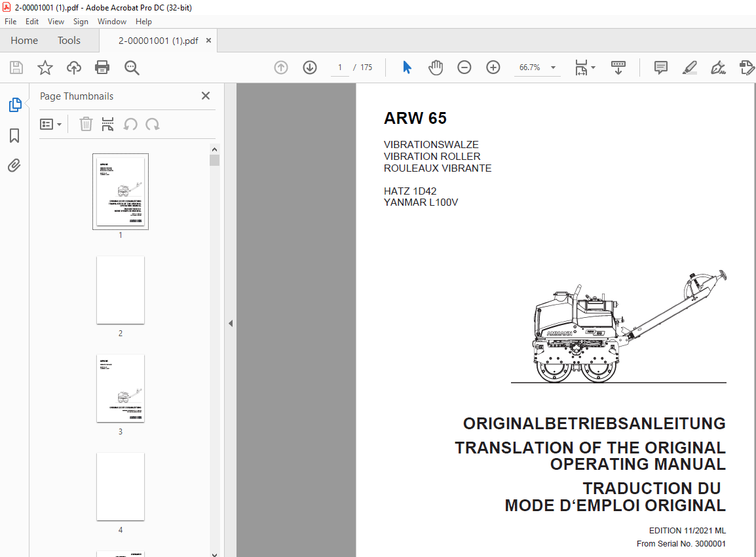The width and height of the screenshot is (756, 557).
Task: Click 'EDITION 11/2021 ML' text
Action: pyautogui.click(x=687, y=531)
